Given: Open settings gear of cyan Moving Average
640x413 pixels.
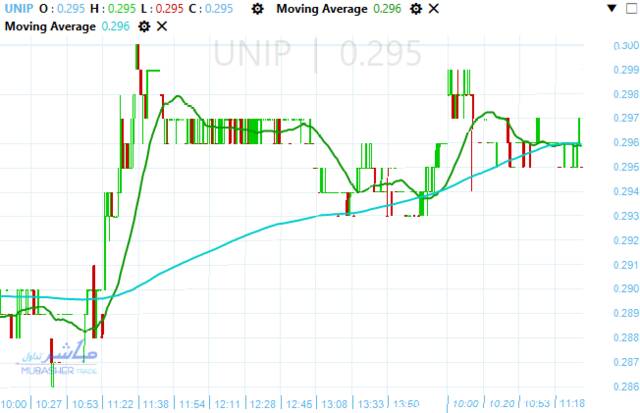Looking at the screenshot, I should point(144,27).
